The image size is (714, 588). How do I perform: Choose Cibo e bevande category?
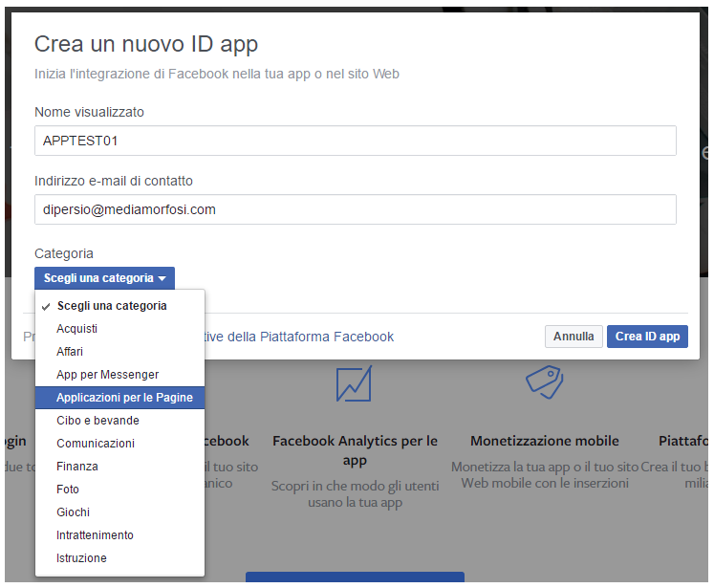[x=119, y=421]
